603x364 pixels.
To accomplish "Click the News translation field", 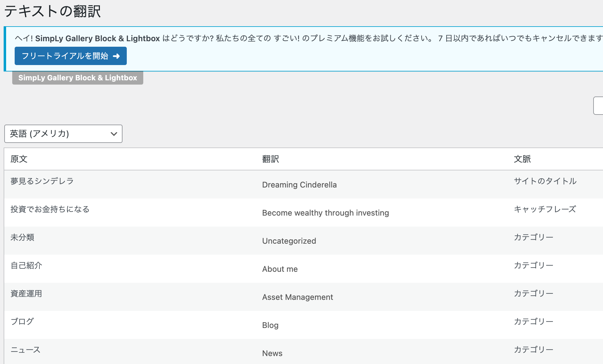I will pos(272,353).
